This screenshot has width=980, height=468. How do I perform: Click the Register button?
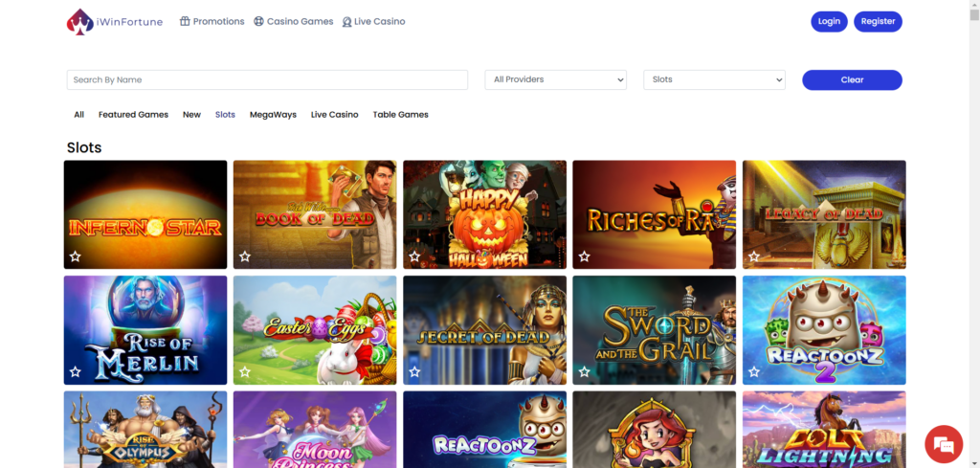pos(878,21)
